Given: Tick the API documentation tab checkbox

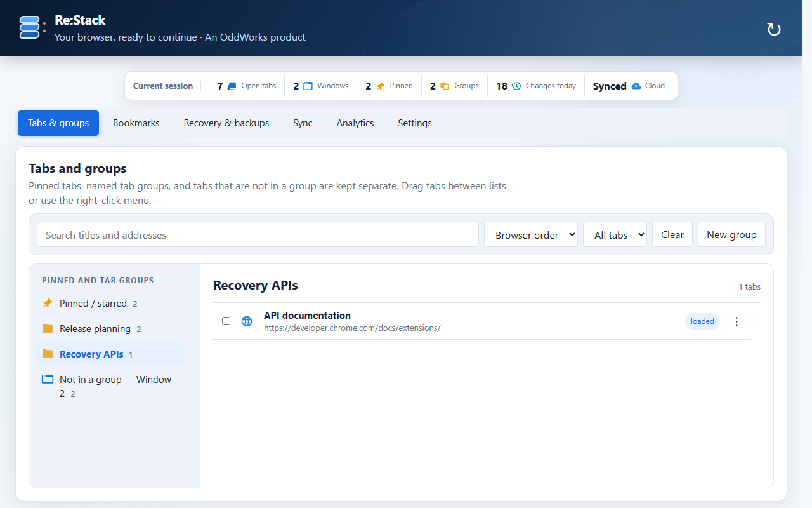Looking at the screenshot, I should tap(226, 321).
